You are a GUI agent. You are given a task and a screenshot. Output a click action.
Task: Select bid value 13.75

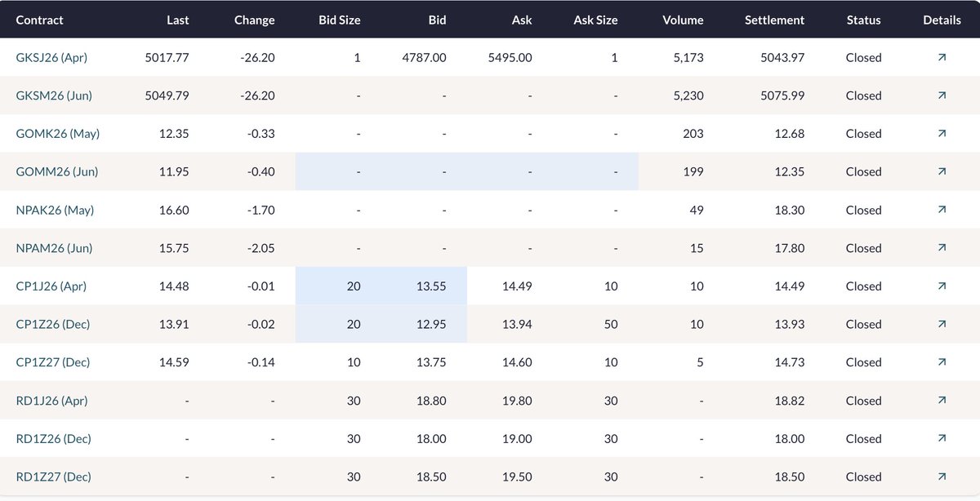click(x=432, y=362)
